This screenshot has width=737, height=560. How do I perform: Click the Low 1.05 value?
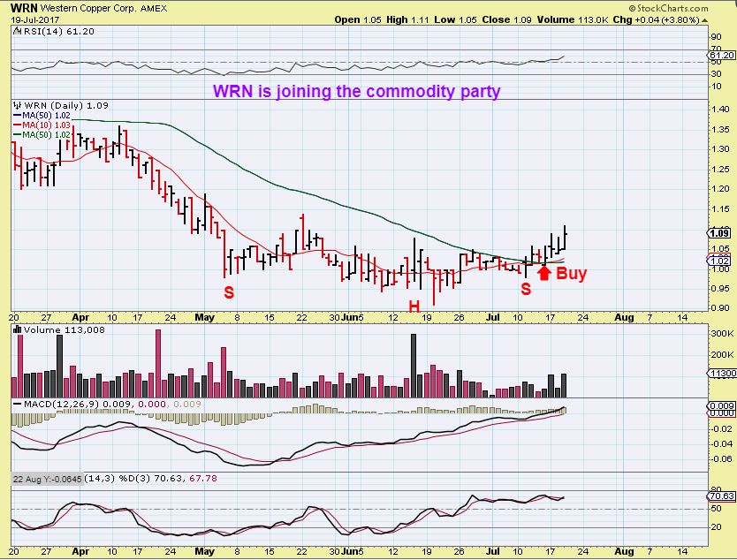coord(455,19)
